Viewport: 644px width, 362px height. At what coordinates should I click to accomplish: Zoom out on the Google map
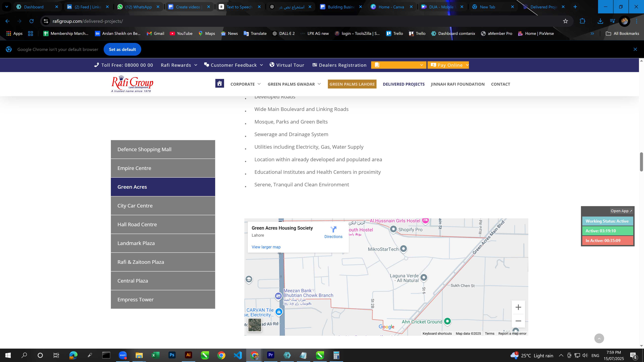518,321
